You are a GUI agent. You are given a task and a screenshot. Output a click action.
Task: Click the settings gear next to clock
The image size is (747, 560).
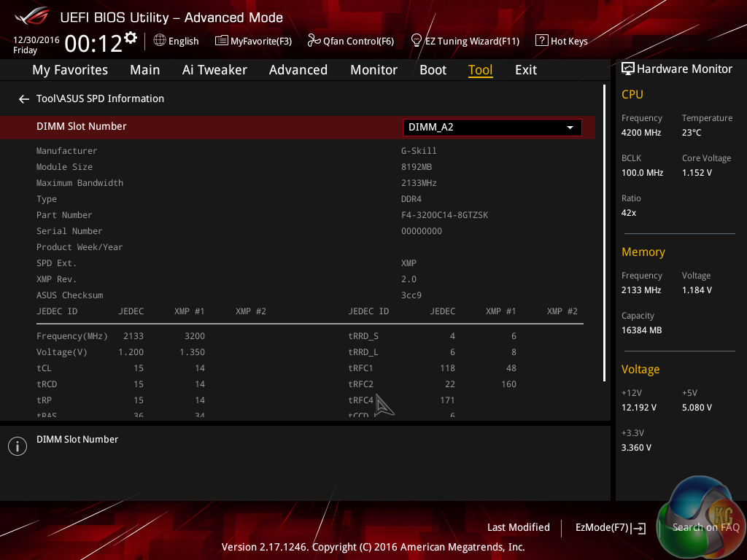click(131, 38)
